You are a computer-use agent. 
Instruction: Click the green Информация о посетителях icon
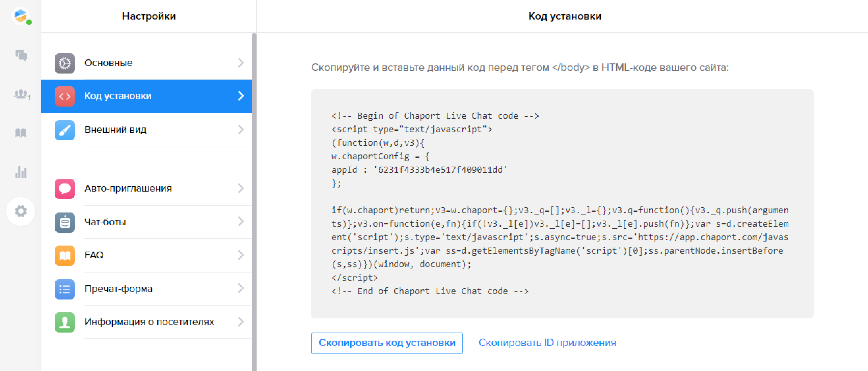(x=64, y=322)
